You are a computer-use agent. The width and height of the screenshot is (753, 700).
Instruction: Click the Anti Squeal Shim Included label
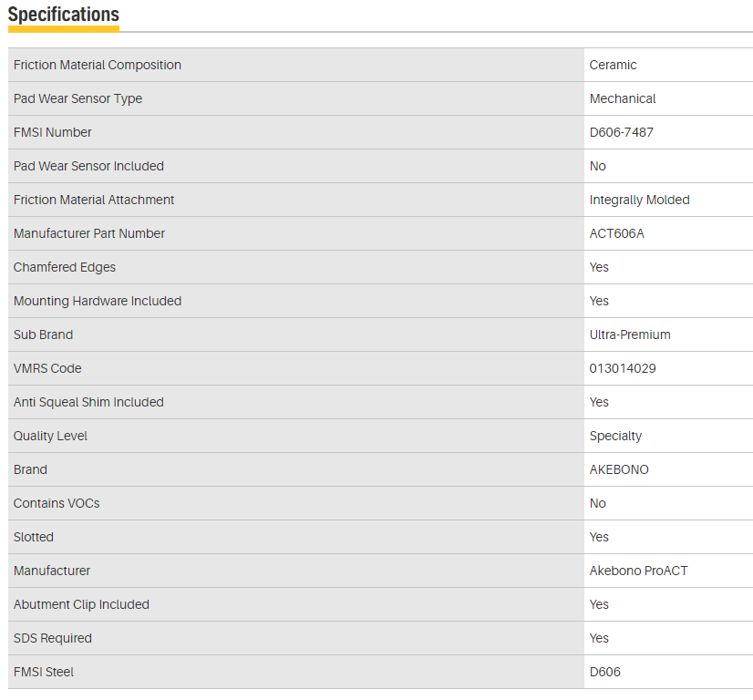[x=88, y=402]
